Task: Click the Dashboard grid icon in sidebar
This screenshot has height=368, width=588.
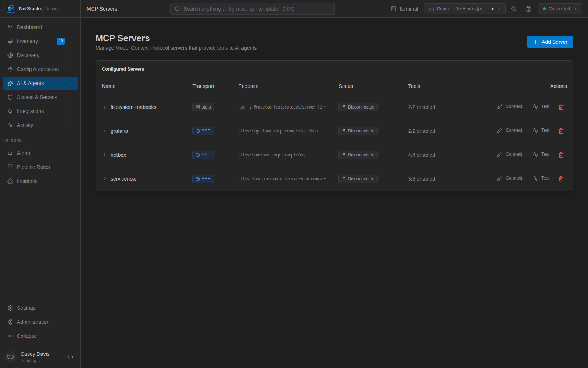Action: tap(10, 27)
